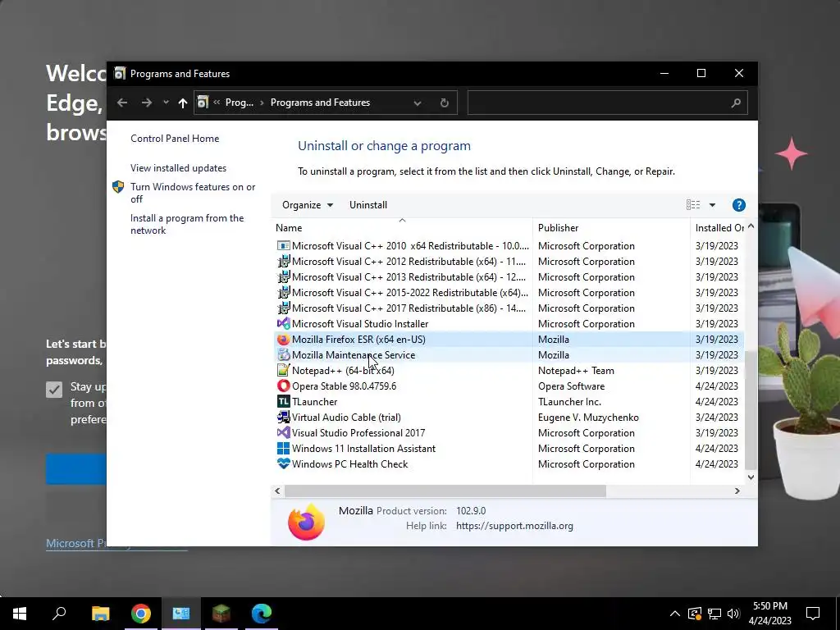Select the Opera Stable 98.0.4759.6 name
Viewport: 840px width, 630px height.
[344, 386]
